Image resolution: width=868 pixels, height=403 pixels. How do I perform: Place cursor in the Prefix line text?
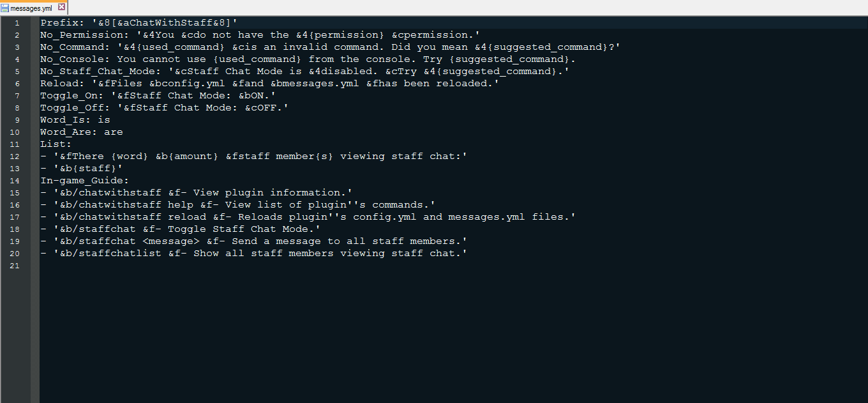tap(138, 23)
